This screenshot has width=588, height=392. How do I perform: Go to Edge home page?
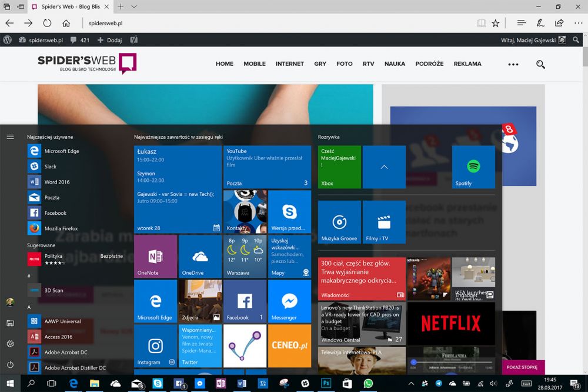(x=66, y=24)
